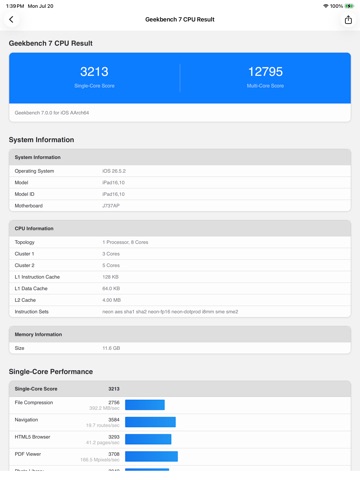Select the 3 Cores value
This screenshot has width=360, height=480.
111,254
